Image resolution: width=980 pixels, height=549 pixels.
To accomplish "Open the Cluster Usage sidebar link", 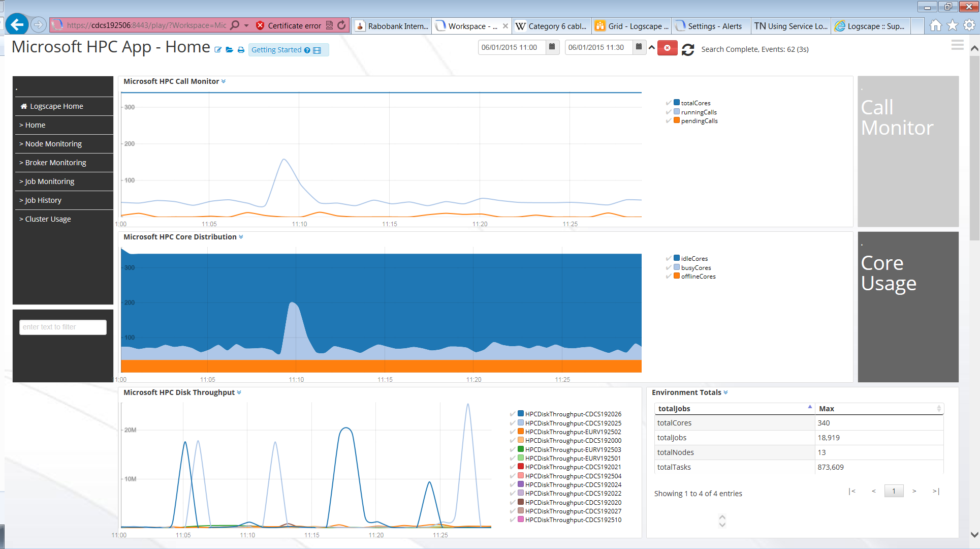I will tap(48, 219).
